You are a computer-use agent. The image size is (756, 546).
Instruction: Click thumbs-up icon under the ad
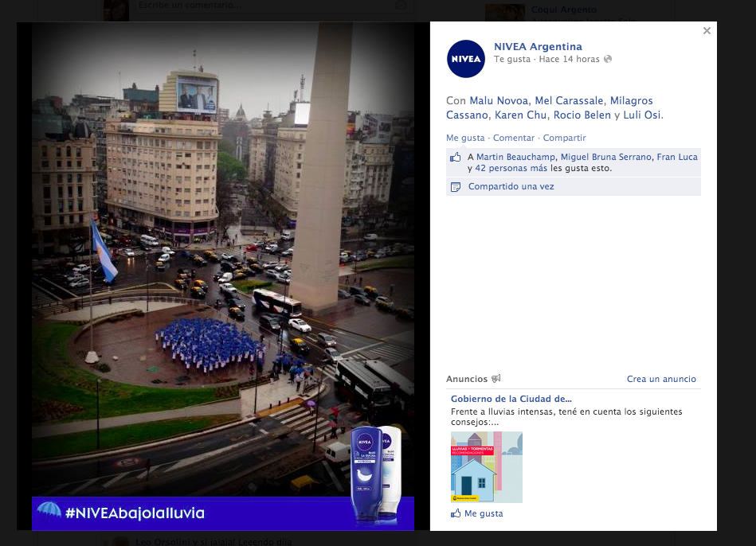click(x=456, y=513)
